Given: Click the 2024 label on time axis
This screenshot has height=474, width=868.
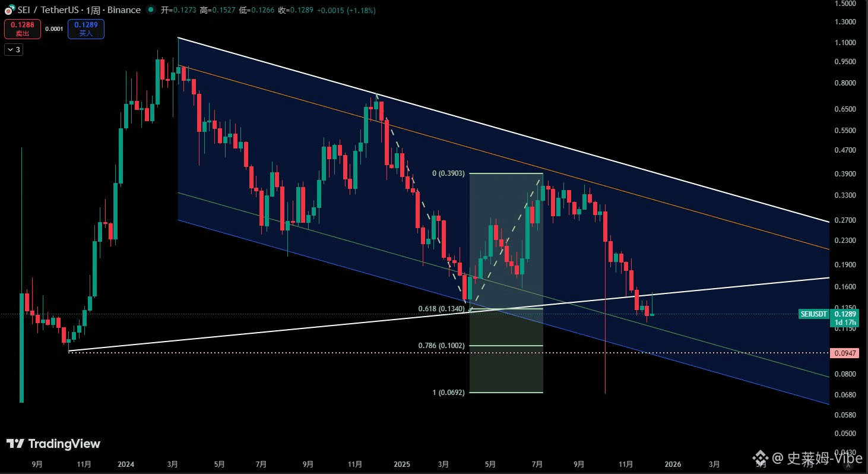Looking at the screenshot, I should point(125,464).
